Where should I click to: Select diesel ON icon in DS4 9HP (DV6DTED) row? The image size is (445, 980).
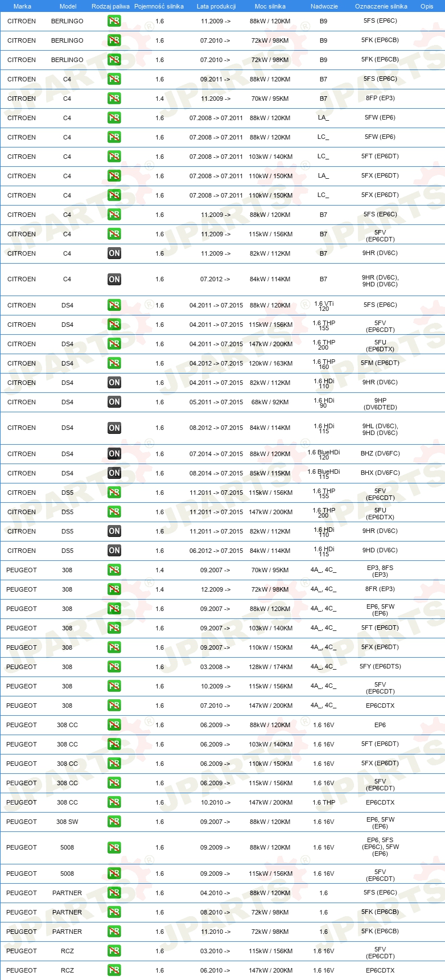point(114,402)
